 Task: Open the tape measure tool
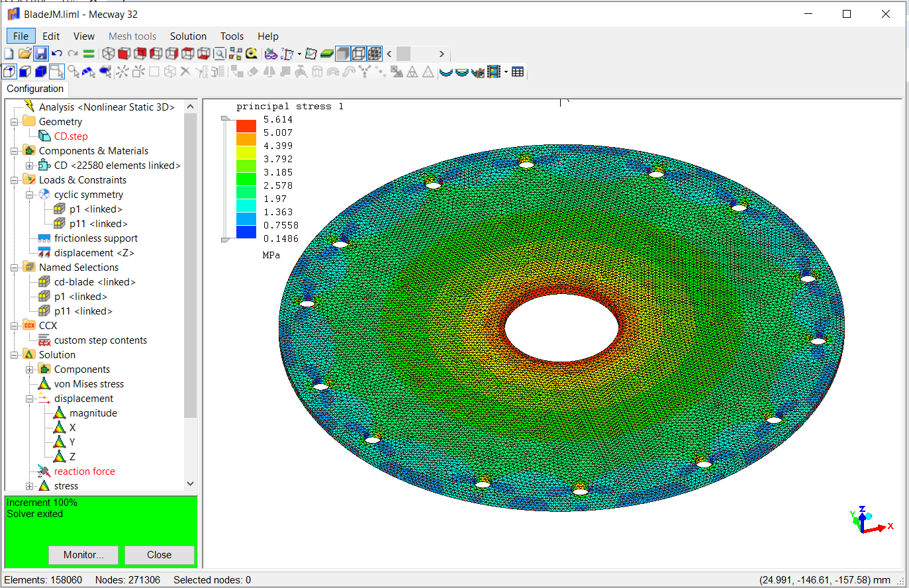pos(252,54)
